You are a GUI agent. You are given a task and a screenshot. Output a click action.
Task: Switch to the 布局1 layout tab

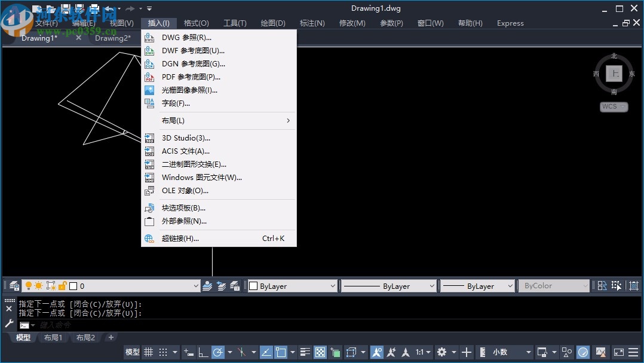(53, 337)
